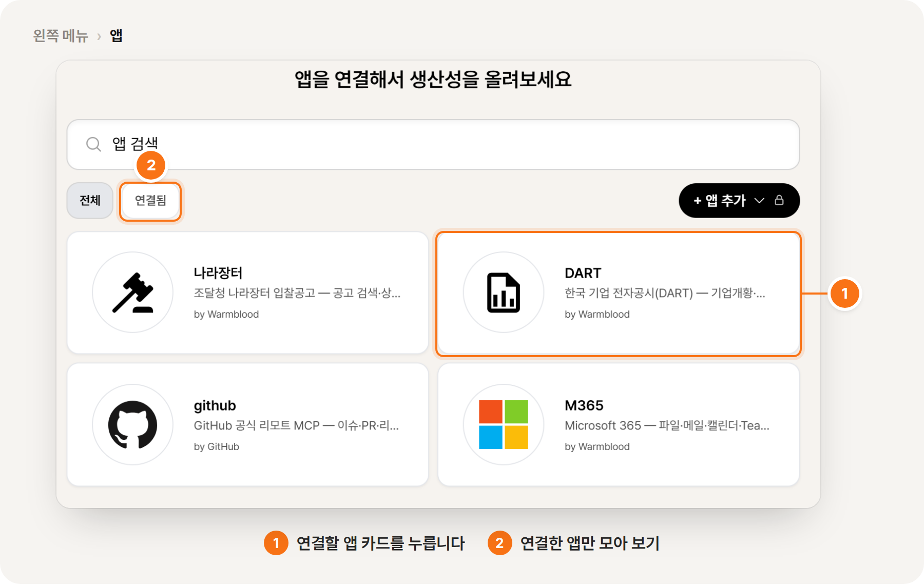Image resolution: width=924 pixels, height=585 pixels.
Task: Click the 나라장터 gavel icon
Action: [133, 292]
